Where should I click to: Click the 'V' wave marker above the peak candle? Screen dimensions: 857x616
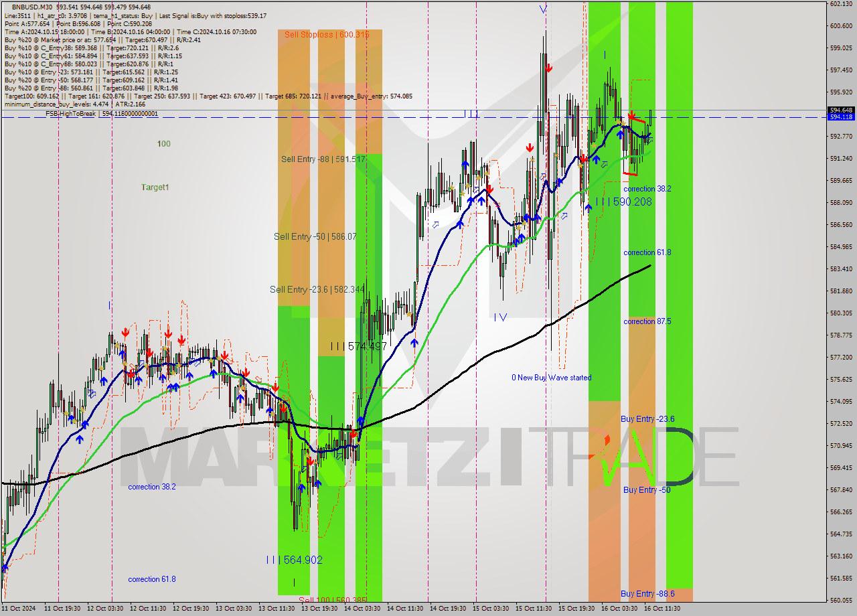pos(543,9)
